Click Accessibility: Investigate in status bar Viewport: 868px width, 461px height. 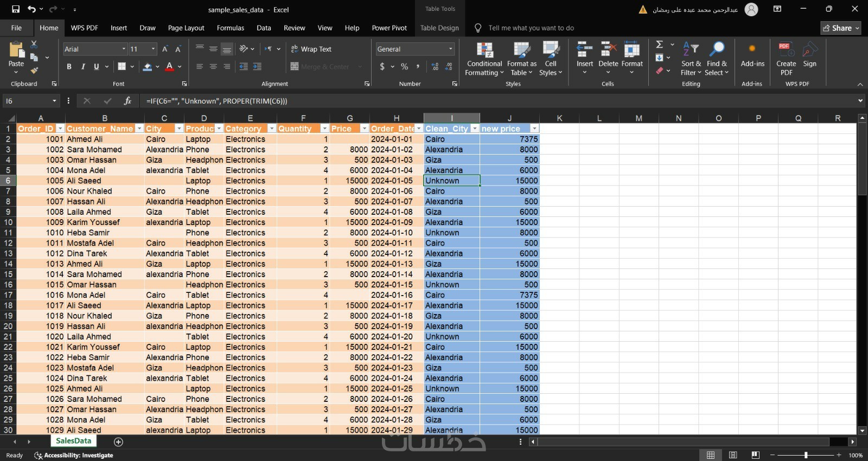point(74,455)
